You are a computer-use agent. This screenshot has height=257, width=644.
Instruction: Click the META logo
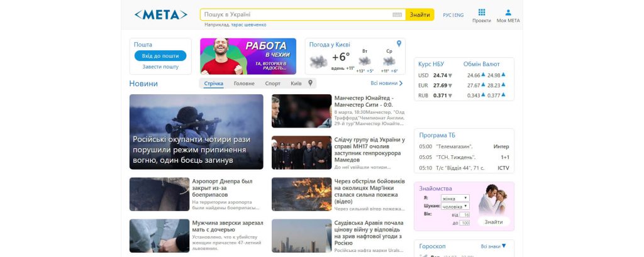(160, 14)
